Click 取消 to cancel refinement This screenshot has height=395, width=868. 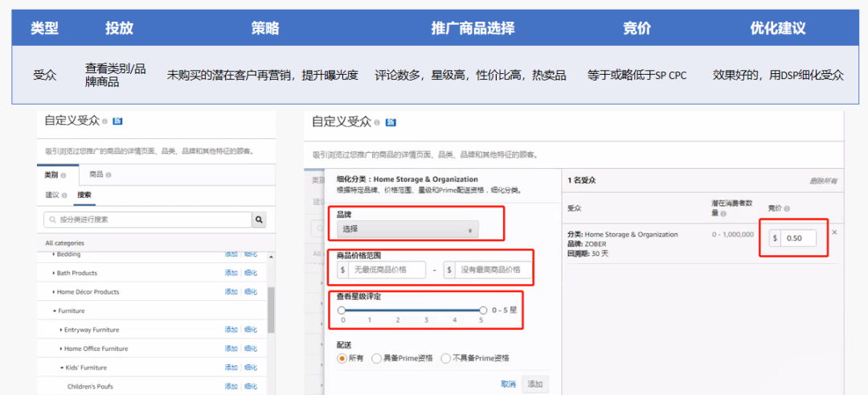[508, 384]
